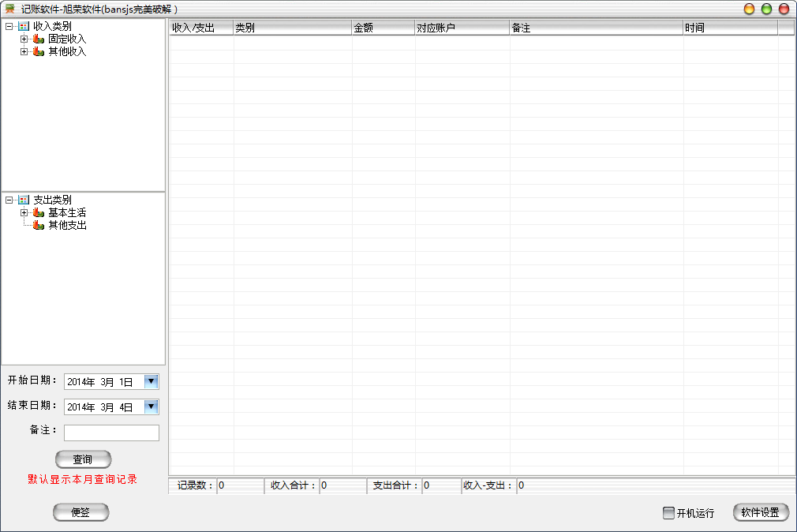Sort by 类别 column header
This screenshot has height=532, width=797.
(292, 28)
